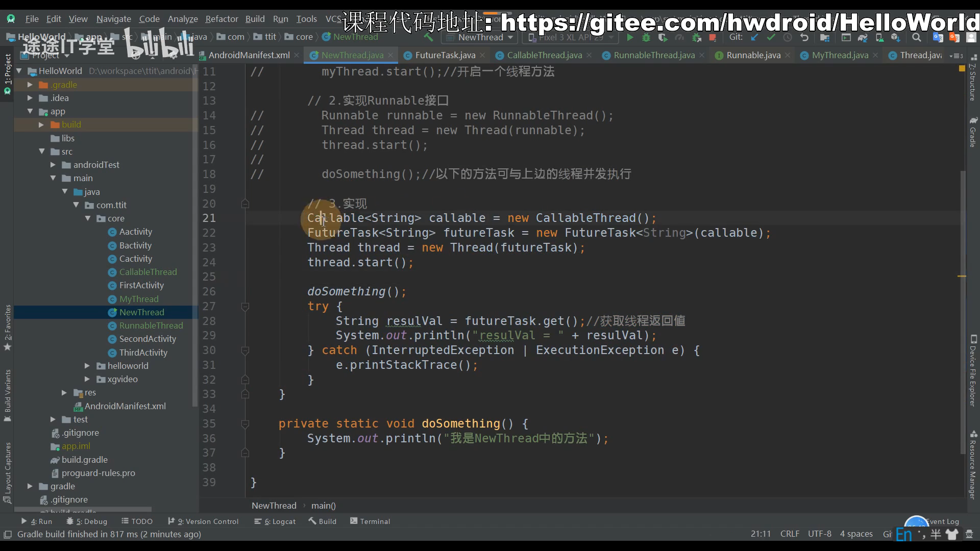Open the Terminal tool window
This screenshot has width=980, height=551.
(370, 521)
